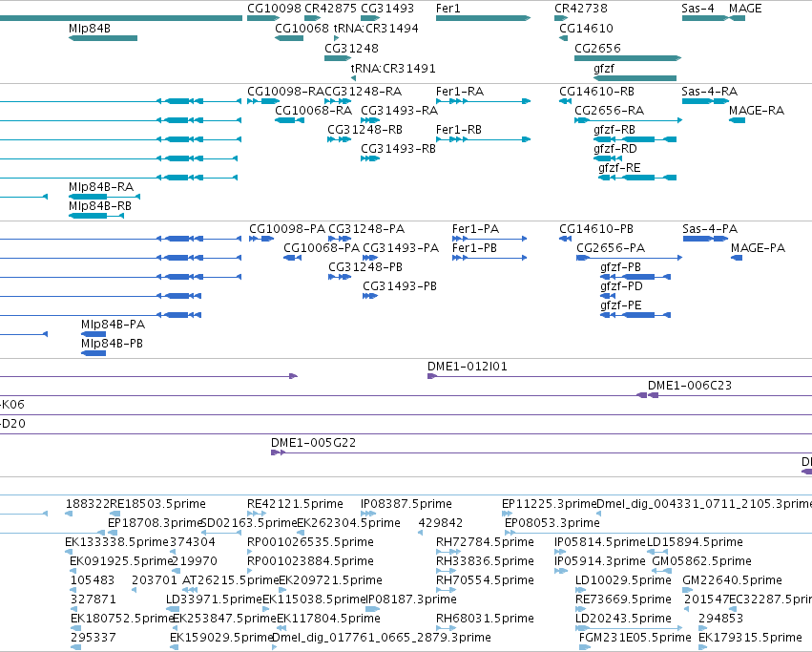Select protein CG14610-PB

(x=596, y=229)
